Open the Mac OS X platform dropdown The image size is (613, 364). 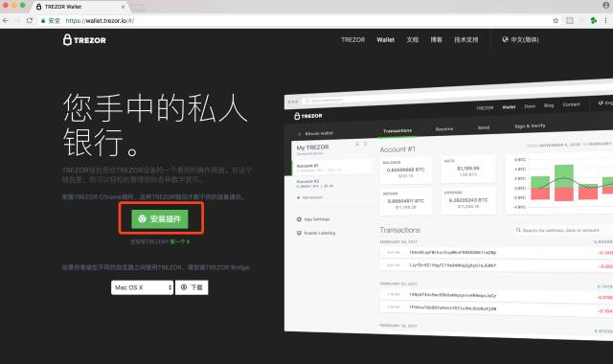point(142,287)
